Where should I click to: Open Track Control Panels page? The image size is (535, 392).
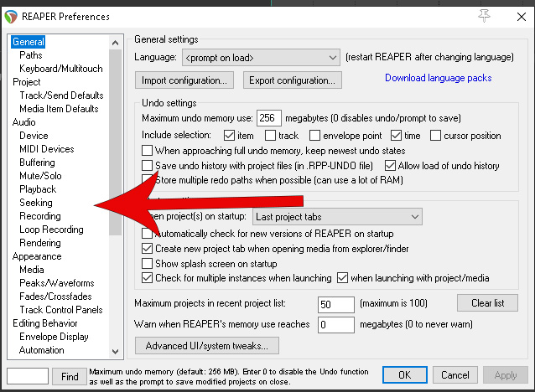coord(60,310)
